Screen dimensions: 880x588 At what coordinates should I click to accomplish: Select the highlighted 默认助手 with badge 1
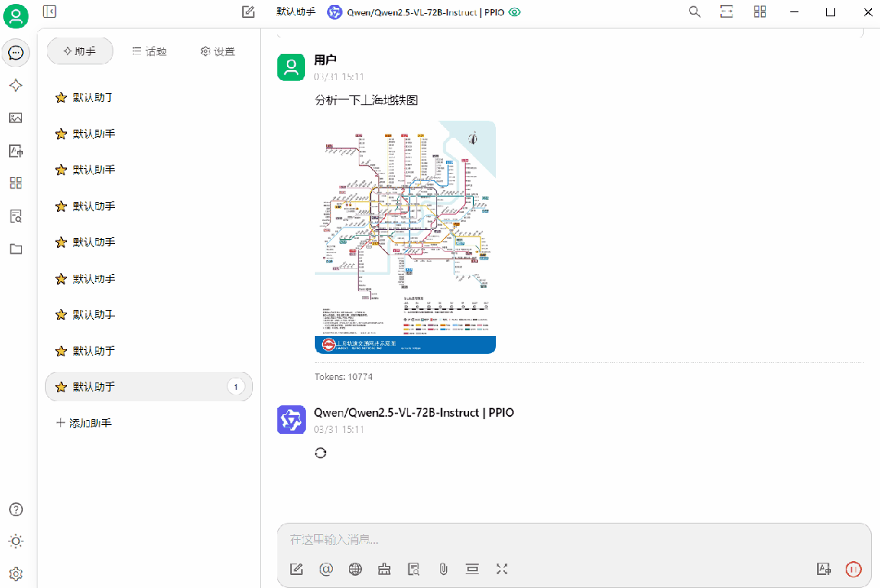tap(148, 387)
